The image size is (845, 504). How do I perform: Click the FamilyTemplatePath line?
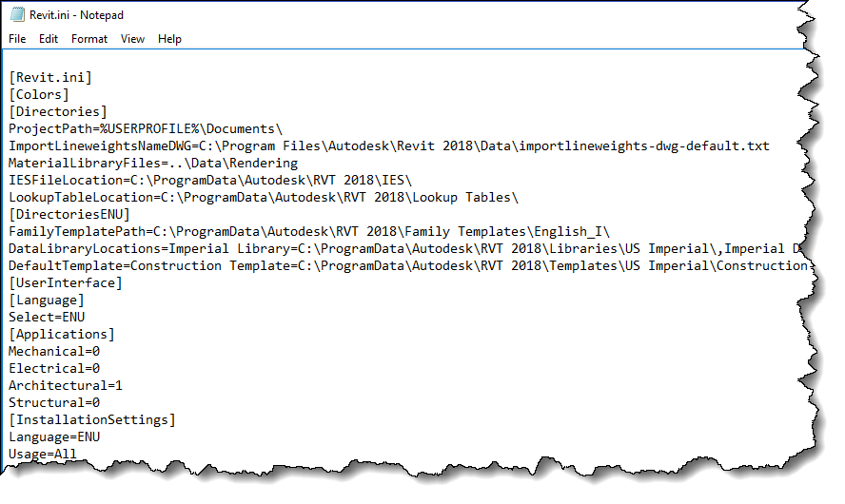click(x=309, y=232)
